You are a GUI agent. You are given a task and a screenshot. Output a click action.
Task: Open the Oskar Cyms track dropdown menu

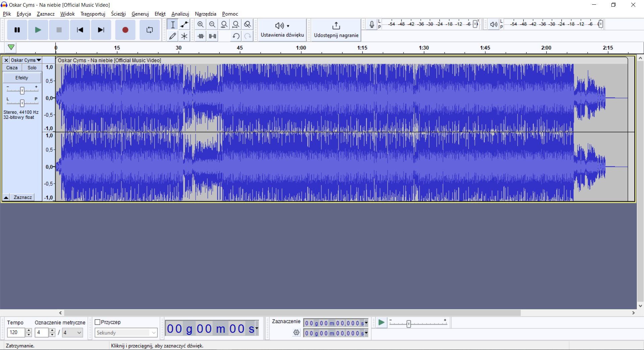coord(25,60)
